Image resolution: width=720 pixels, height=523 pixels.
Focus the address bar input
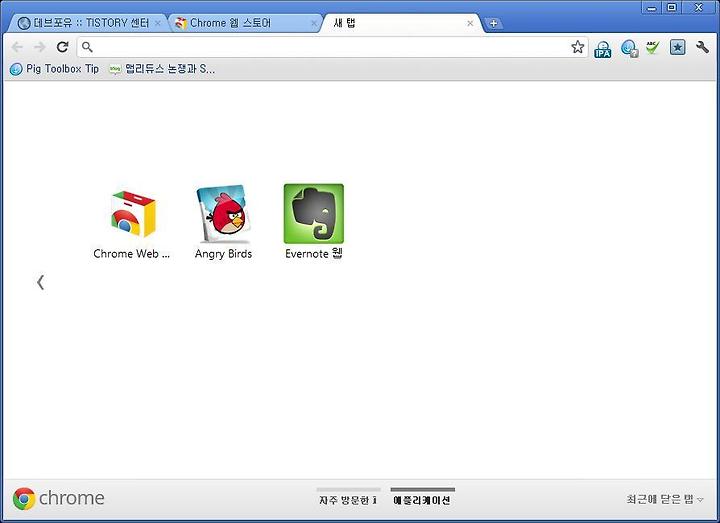[x=332, y=47]
